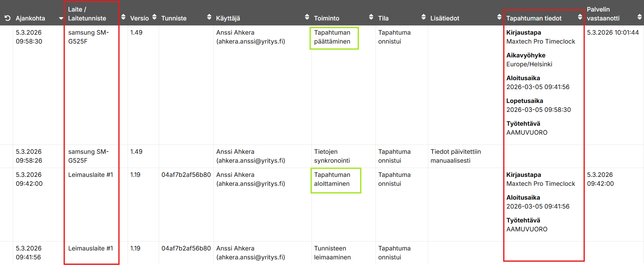Click the descending arrow next to Ajankohta
This screenshot has width=644, height=265.
61,18
